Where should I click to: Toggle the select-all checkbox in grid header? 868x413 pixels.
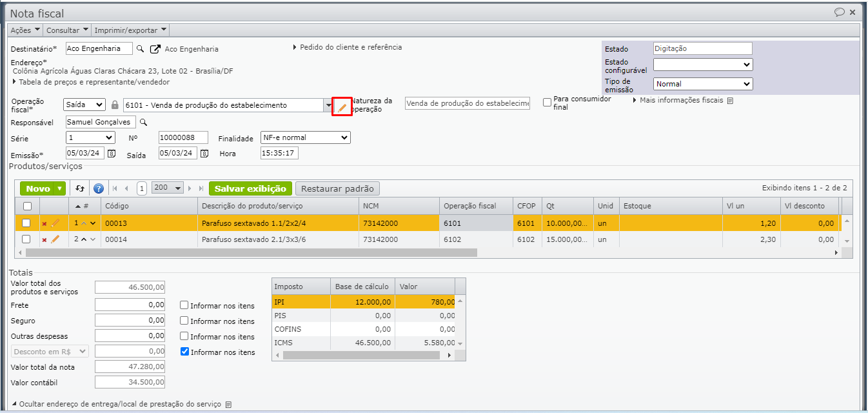pyautogui.click(x=26, y=206)
